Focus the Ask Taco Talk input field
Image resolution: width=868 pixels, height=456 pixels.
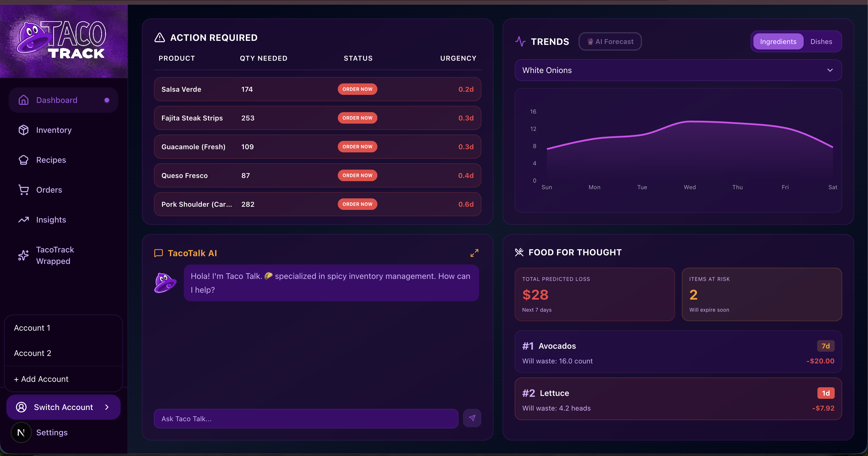pos(306,419)
